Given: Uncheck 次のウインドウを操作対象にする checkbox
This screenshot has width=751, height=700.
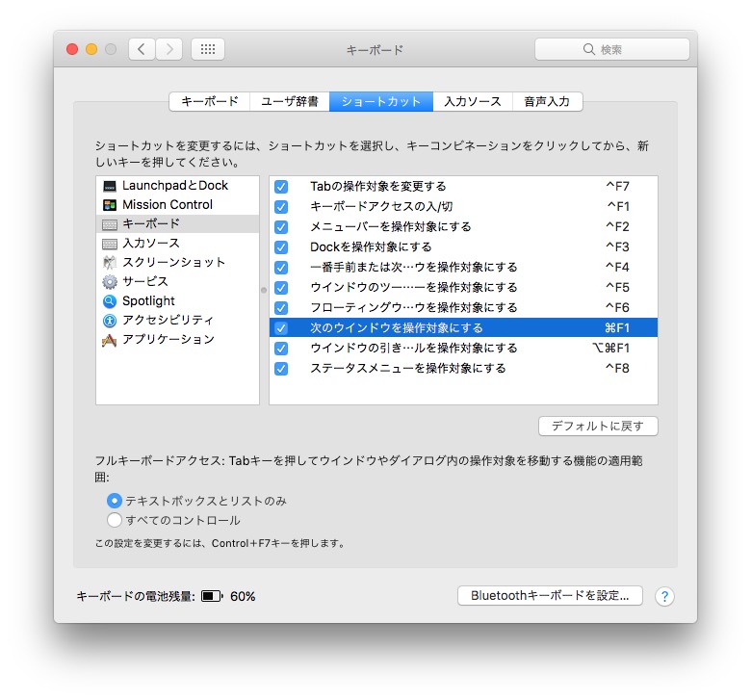Looking at the screenshot, I should [x=281, y=328].
